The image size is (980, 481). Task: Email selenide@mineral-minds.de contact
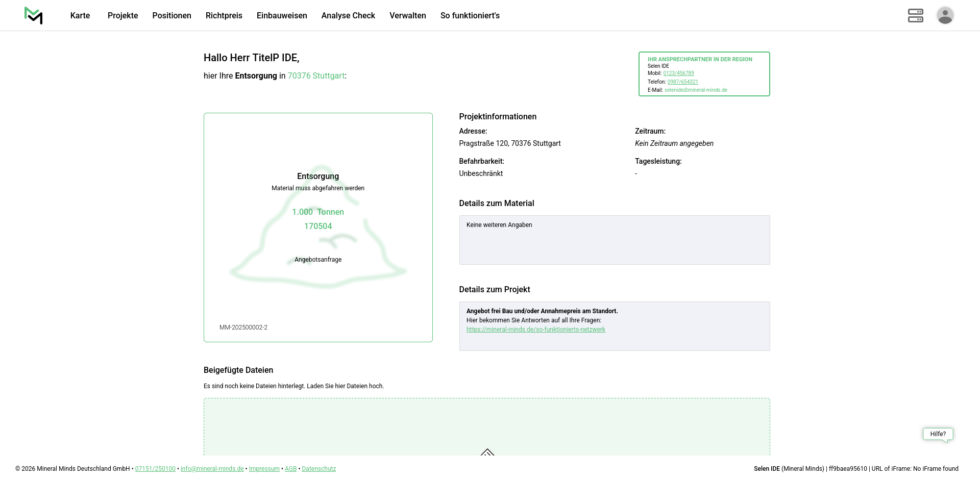pyautogui.click(x=696, y=90)
